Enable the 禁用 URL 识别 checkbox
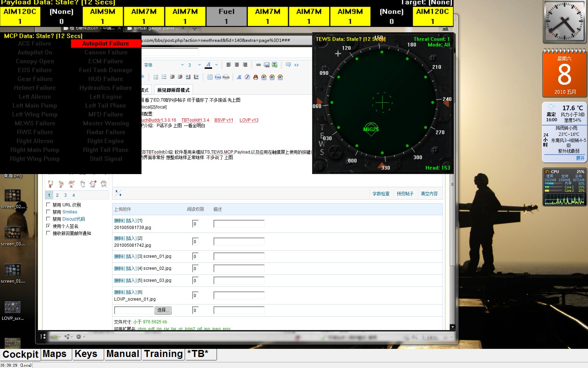588x368 pixels. (x=48, y=205)
